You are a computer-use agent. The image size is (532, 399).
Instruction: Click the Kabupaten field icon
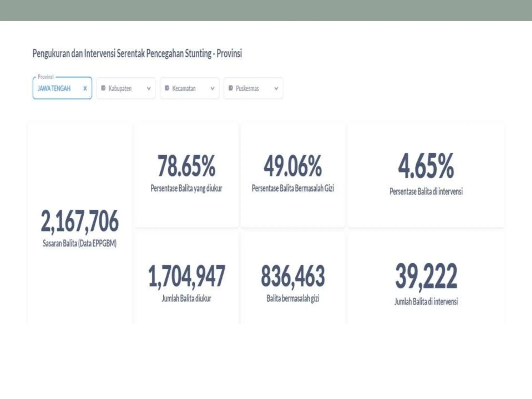pyautogui.click(x=103, y=88)
